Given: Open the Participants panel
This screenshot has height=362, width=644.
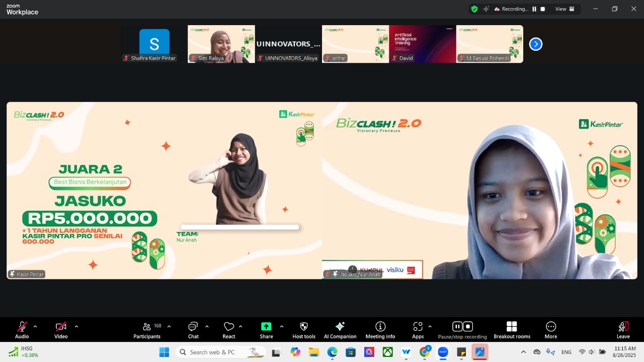Looking at the screenshot, I should [x=147, y=330].
